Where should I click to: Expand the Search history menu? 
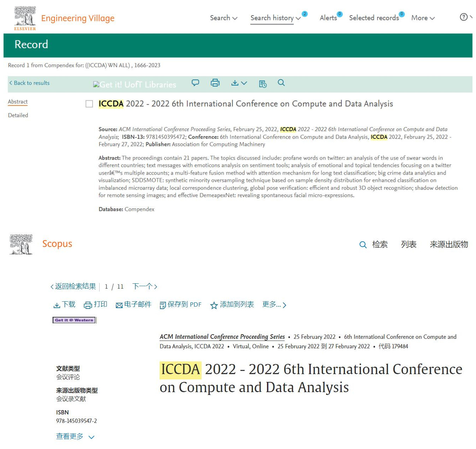tap(275, 18)
